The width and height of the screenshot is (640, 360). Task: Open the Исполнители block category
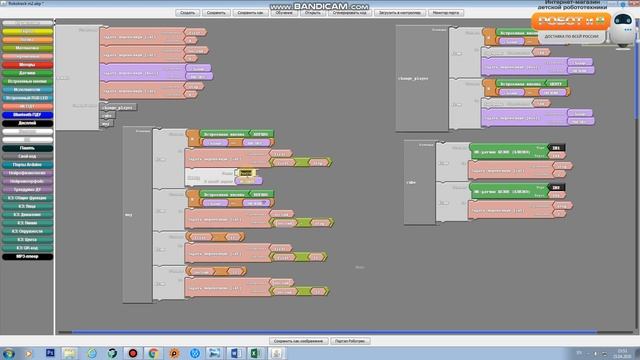(x=27, y=90)
